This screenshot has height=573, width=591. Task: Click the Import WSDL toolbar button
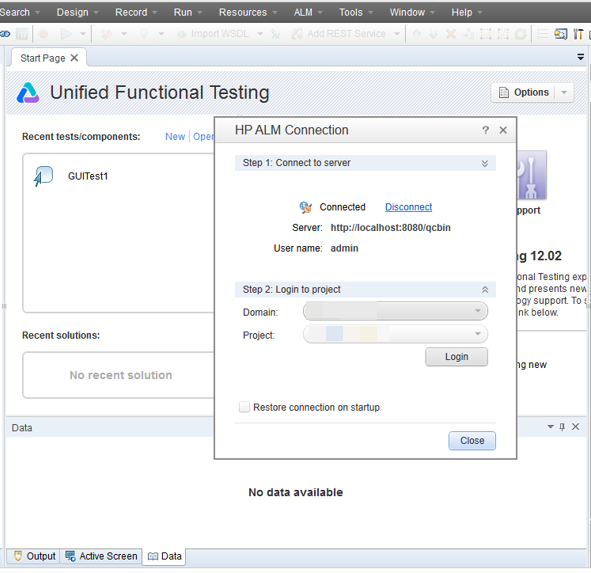click(x=213, y=34)
